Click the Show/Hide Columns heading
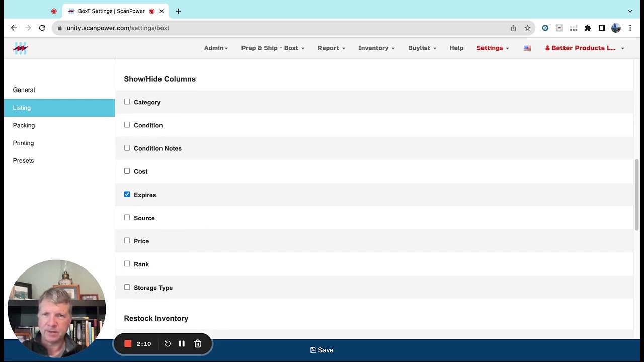The height and width of the screenshot is (362, 644). (159, 79)
